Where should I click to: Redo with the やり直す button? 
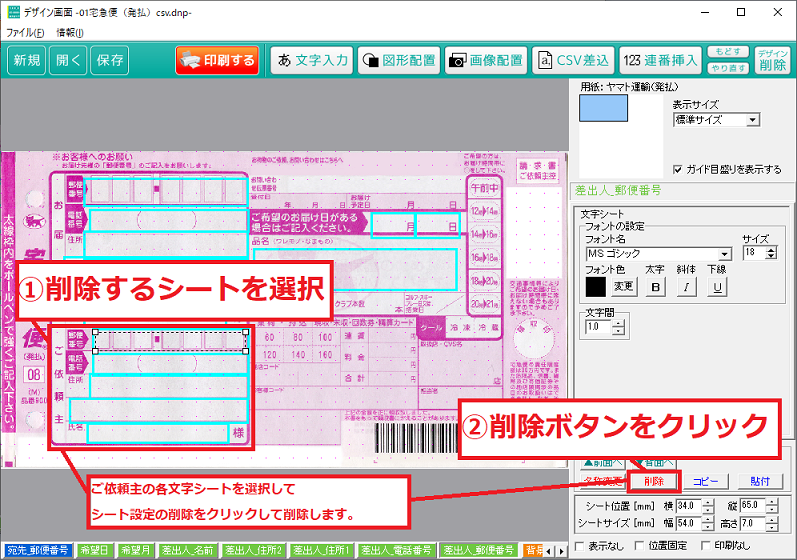pos(728,68)
